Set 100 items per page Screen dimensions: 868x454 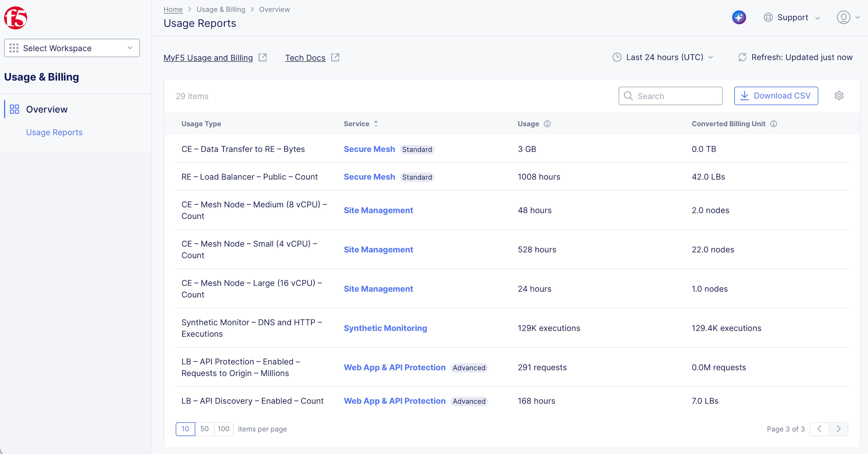point(223,429)
